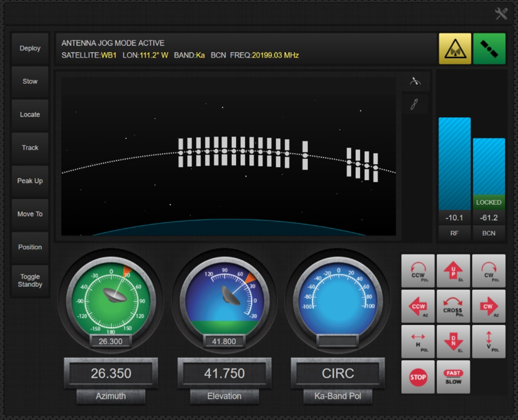Viewport: 518px width, 420px height.
Task: Select H POL horizontal polarization
Action: click(x=418, y=342)
